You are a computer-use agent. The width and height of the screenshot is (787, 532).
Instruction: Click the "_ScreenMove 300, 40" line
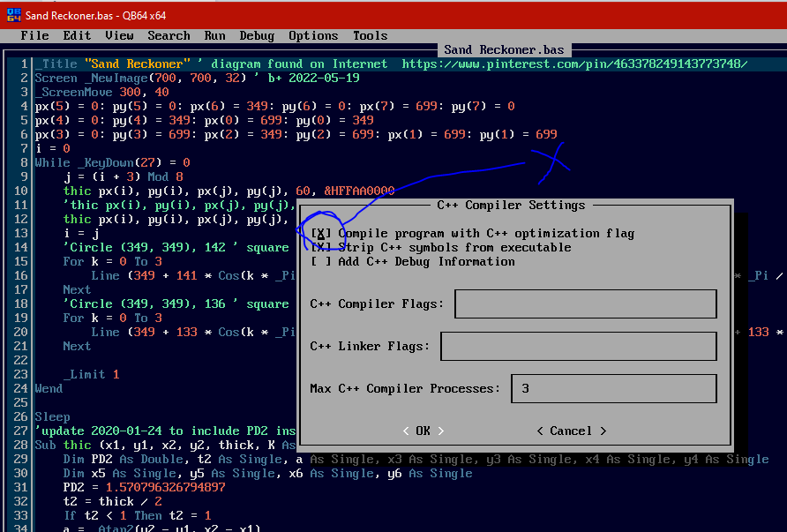(x=101, y=92)
